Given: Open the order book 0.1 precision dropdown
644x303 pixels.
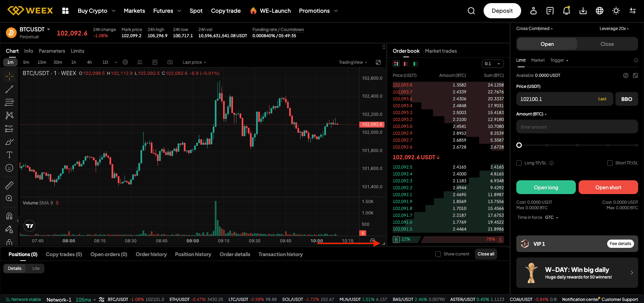Looking at the screenshot, I should 493,64.
